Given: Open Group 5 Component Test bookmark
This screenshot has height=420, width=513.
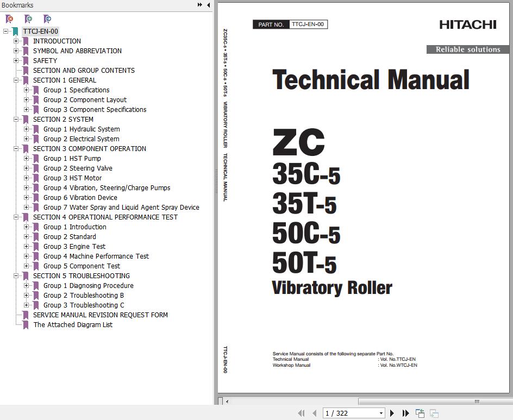Looking at the screenshot, I should [82, 266].
